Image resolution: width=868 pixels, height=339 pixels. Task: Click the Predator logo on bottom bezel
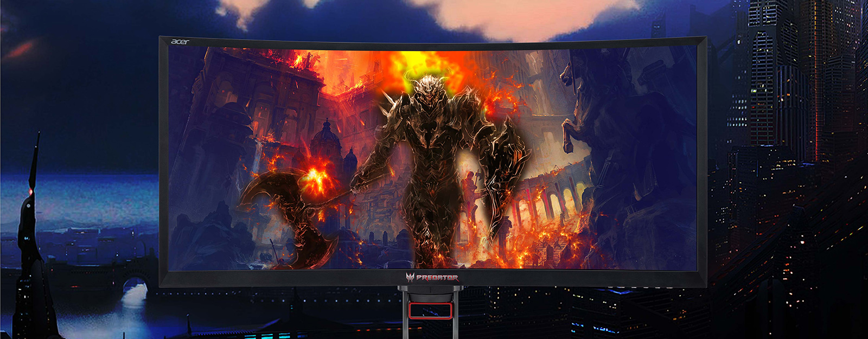(x=410, y=278)
